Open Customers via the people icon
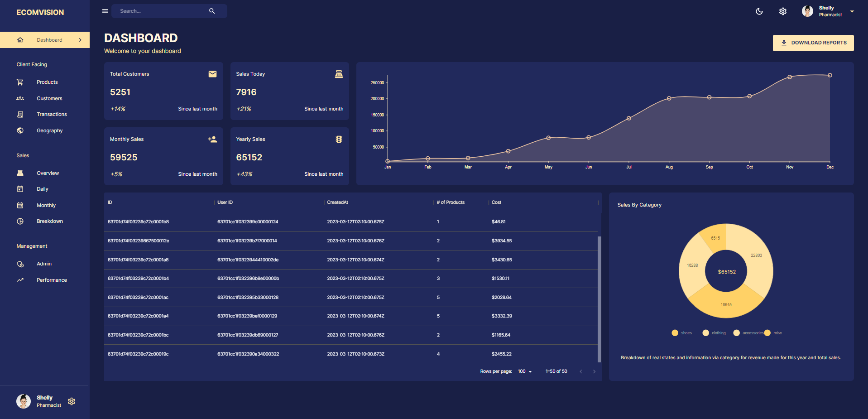 point(20,98)
